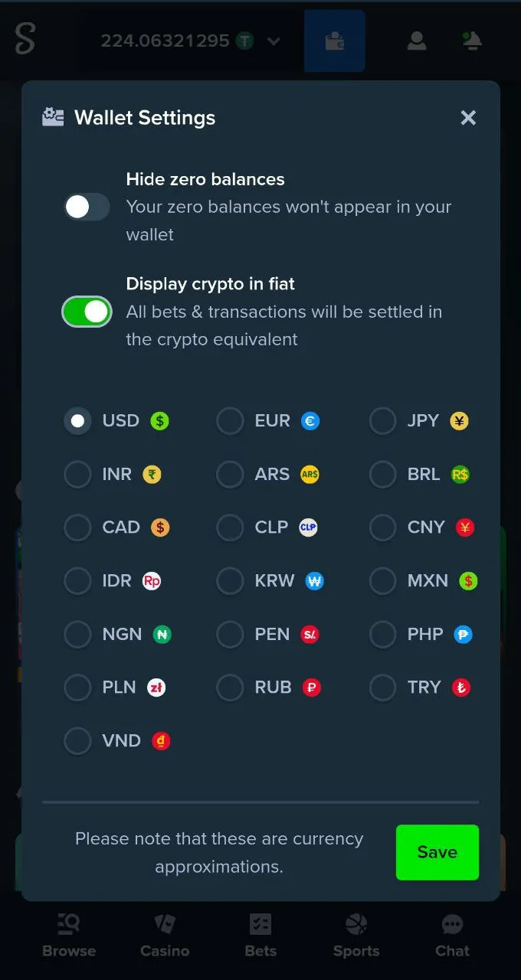Choose the VND currency option

[77, 741]
